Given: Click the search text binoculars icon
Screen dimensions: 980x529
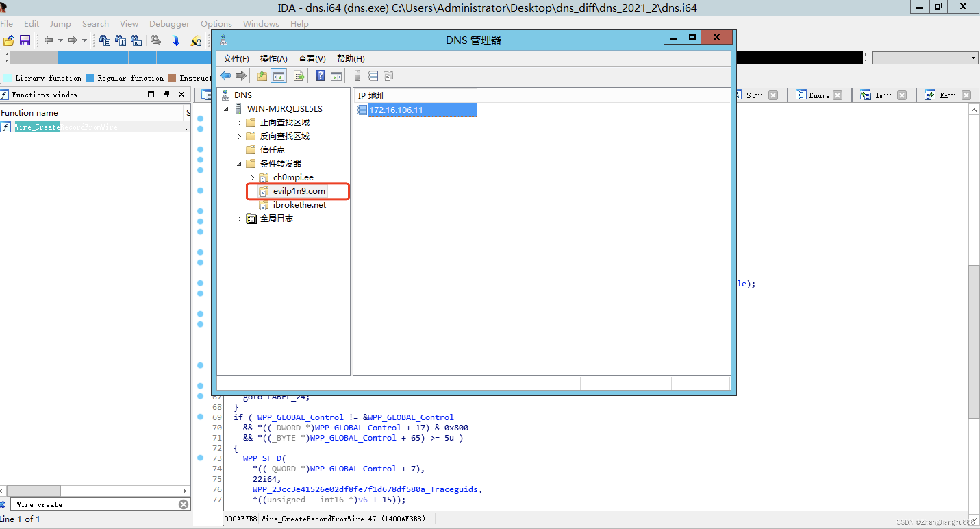Looking at the screenshot, I should tap(120, 40).
